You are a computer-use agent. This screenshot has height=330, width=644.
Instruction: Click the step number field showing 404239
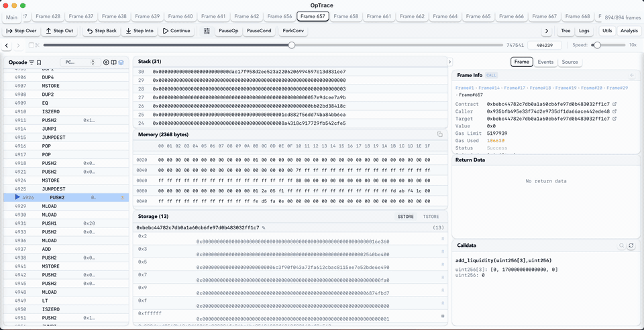pos(544,46)
